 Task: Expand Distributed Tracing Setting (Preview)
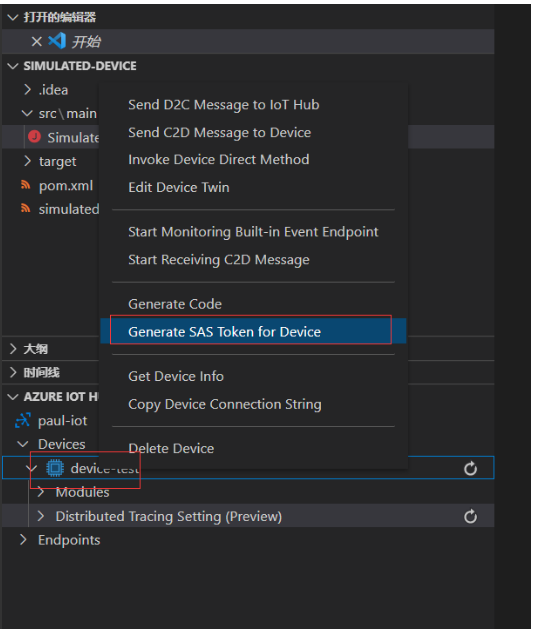(41, 516)
